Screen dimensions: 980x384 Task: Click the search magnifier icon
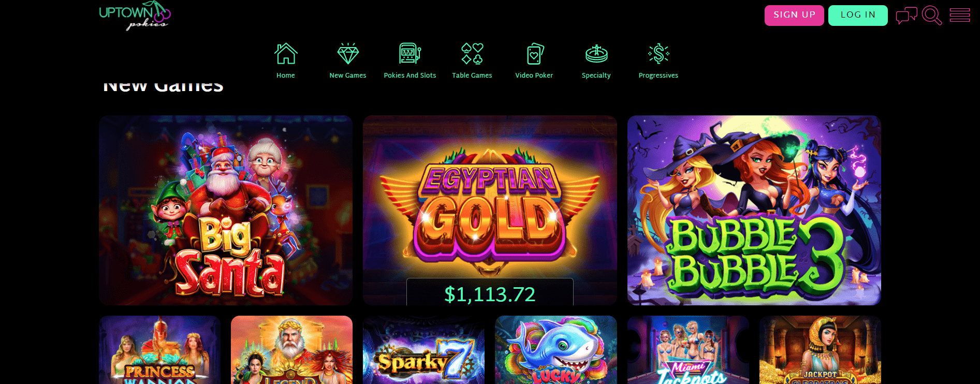(932, 16)
